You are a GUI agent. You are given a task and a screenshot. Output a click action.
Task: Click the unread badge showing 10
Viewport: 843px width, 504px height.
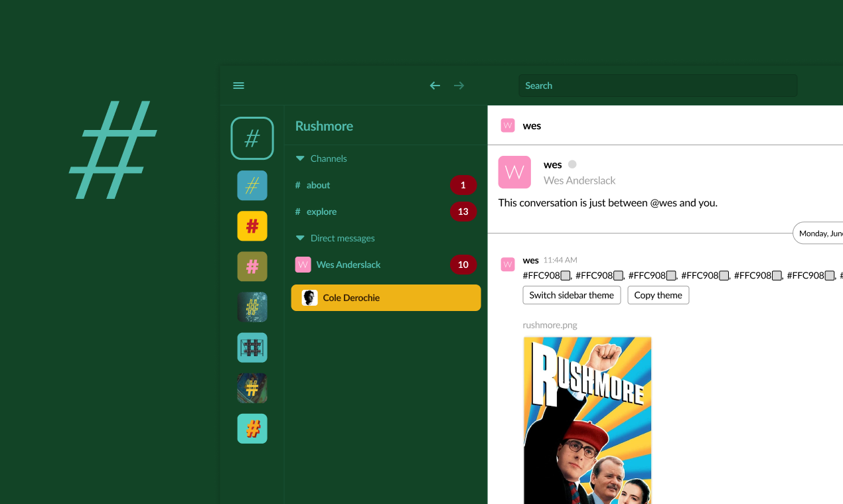463,265
